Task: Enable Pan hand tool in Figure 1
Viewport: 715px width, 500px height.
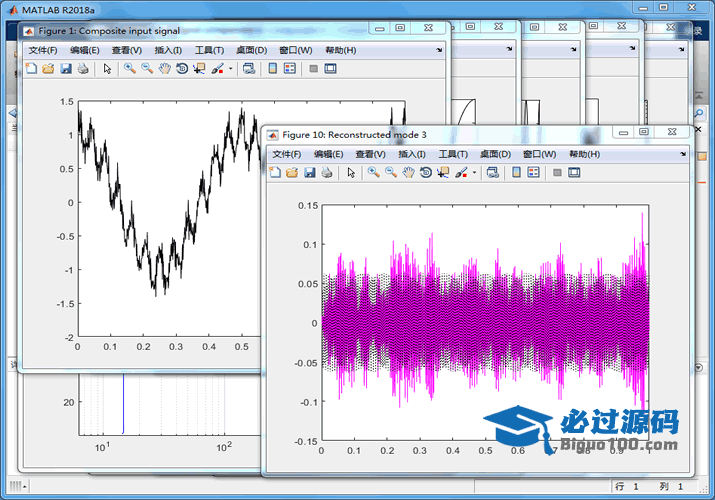Action: tap(165, 69)
